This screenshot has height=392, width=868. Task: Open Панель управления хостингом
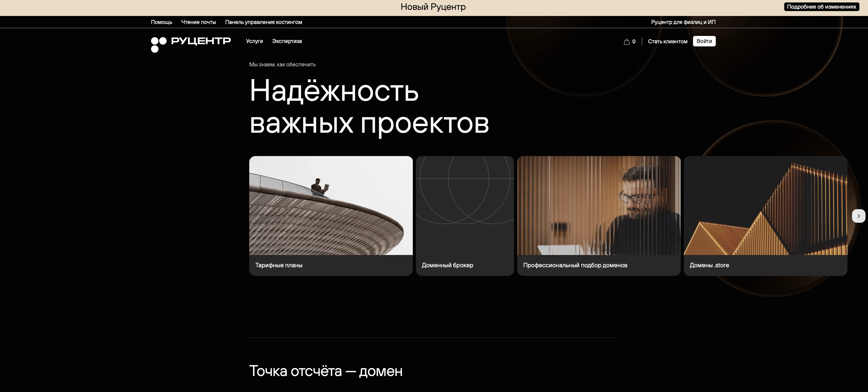click(263, 22)
